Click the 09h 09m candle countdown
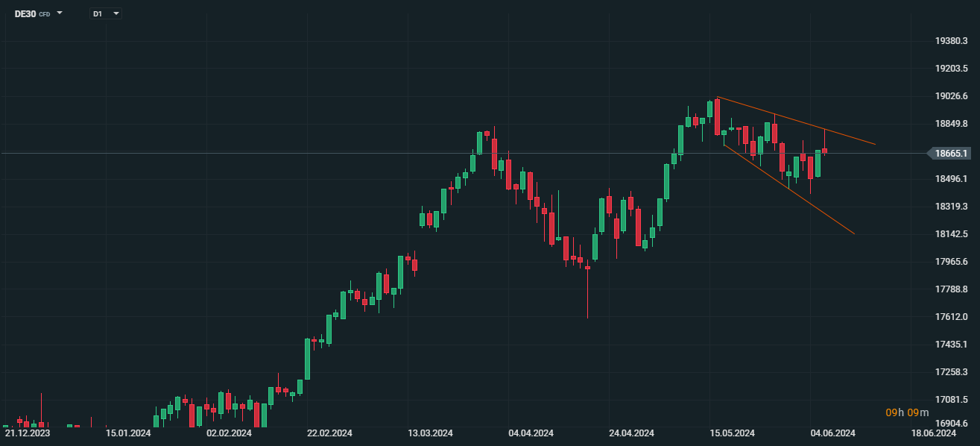The image size is (980, 446). click(907, 412)
